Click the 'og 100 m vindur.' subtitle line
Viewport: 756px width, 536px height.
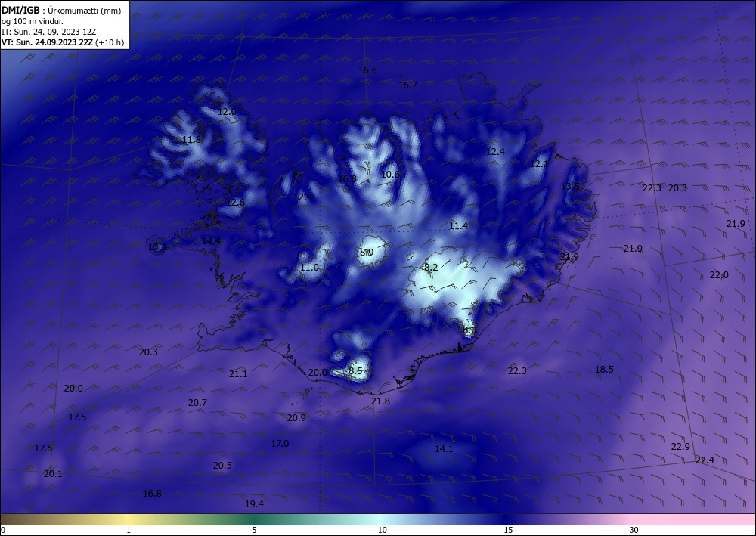point(33,21)
